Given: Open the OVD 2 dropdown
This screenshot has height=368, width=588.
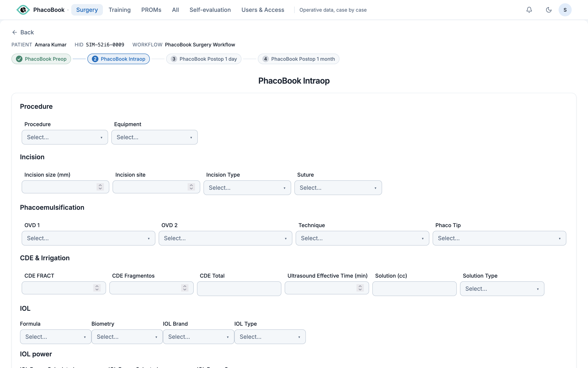Looking at the screenshot, I should 225,238.
